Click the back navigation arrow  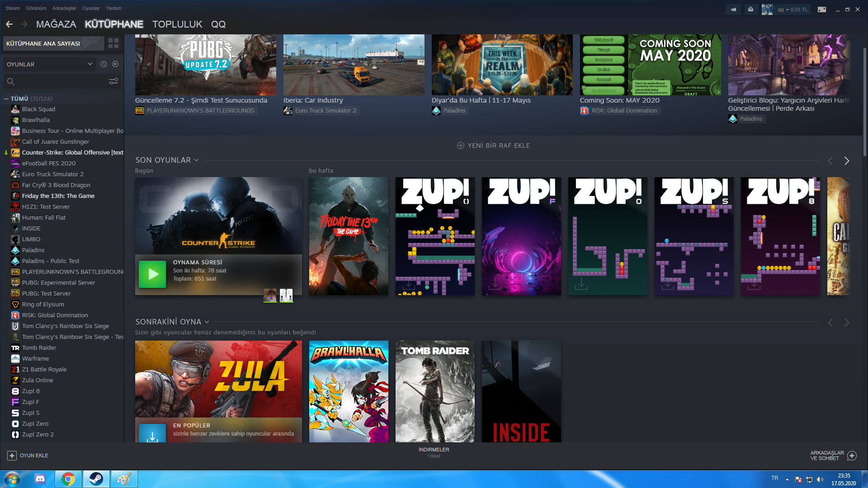9,24
